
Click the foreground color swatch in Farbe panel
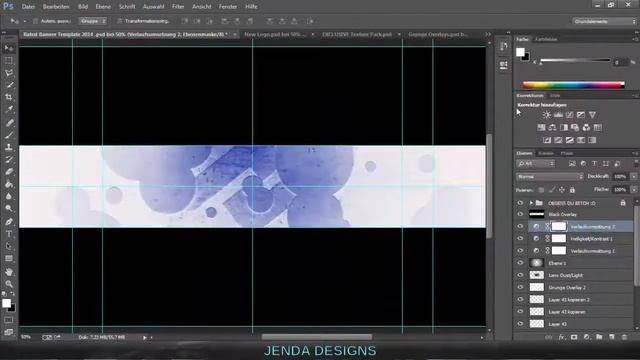520,52
